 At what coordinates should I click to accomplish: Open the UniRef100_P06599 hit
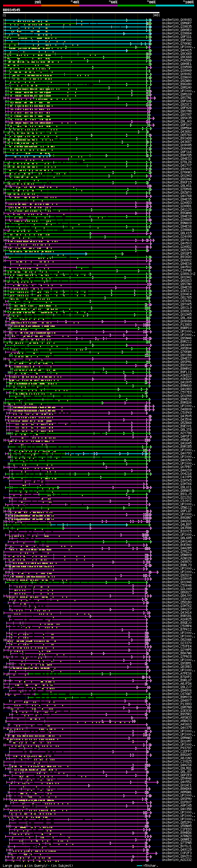coord(177,60)
